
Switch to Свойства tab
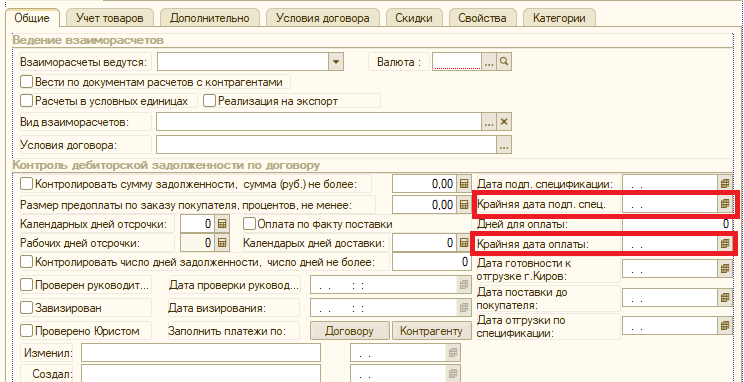(x=482, y=19)
